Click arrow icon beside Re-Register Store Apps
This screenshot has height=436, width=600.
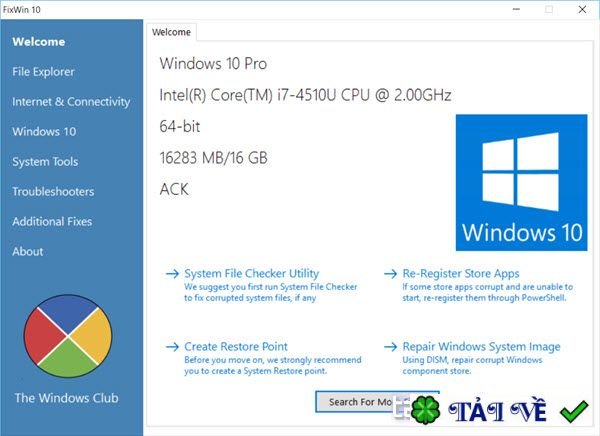(390, 274)
